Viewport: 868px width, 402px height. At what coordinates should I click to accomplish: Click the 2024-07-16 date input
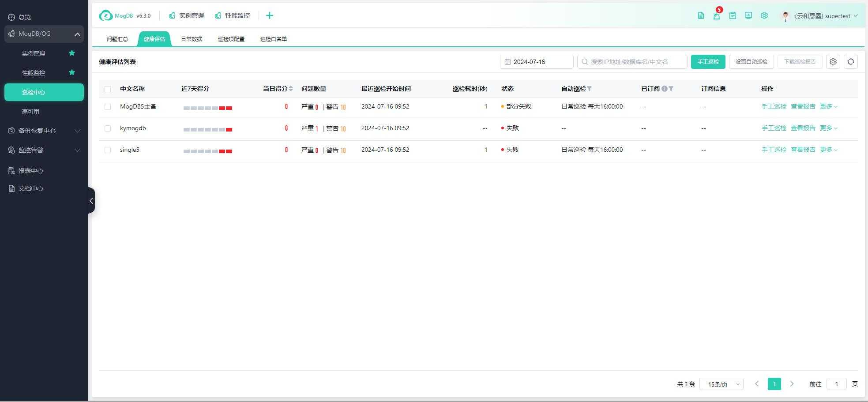click(x=537, y=62)
